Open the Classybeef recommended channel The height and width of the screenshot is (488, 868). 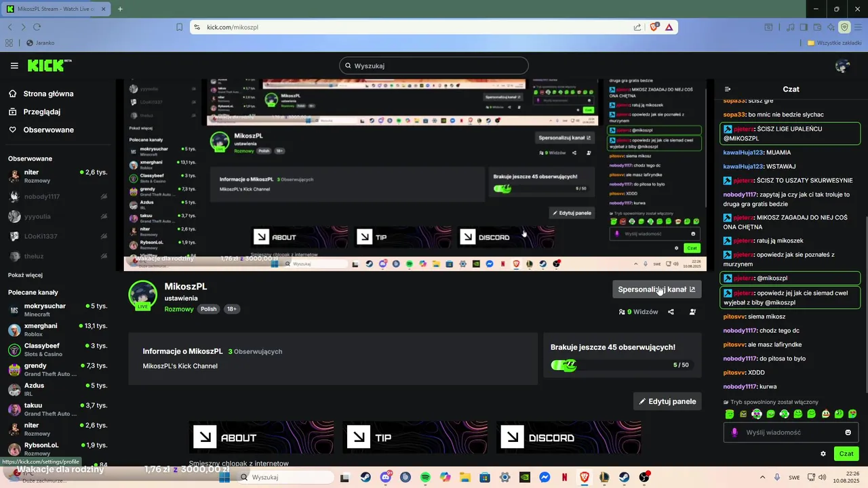(57, 350)
